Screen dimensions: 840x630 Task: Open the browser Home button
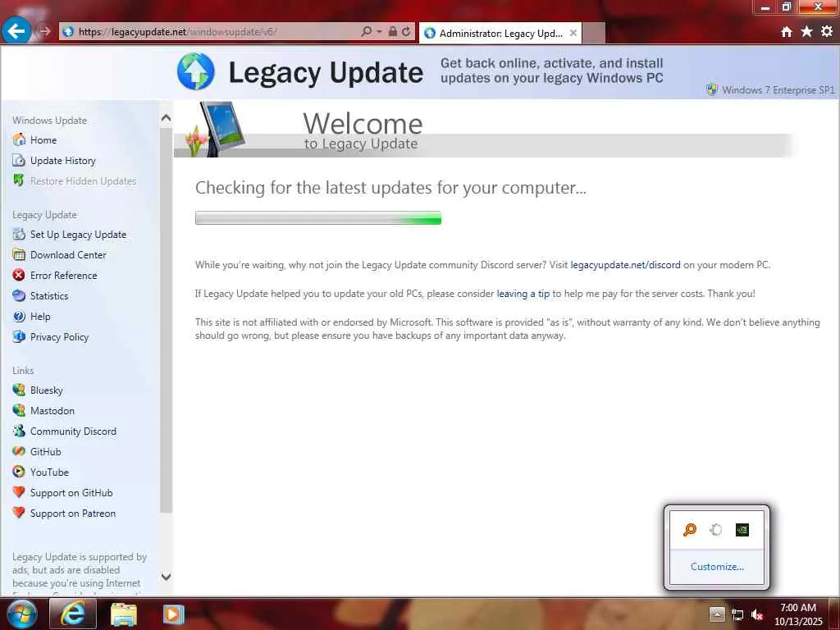tap(786, 32)
